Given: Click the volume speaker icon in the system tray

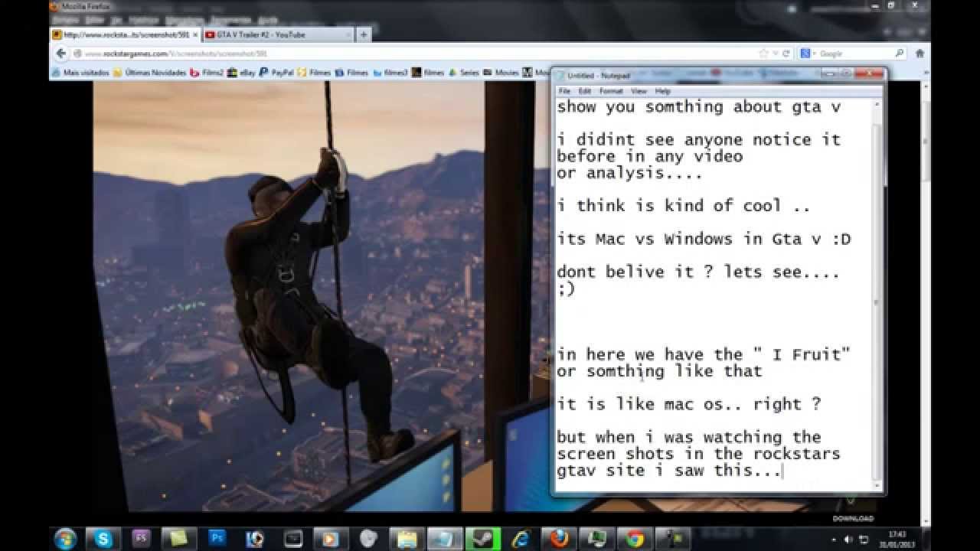Looking at the screenshot, I should pos(848,539).
